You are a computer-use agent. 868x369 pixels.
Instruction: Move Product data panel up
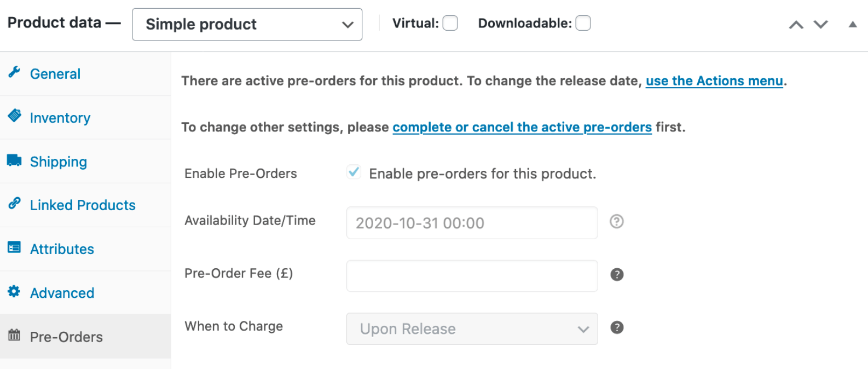(796, 25)
